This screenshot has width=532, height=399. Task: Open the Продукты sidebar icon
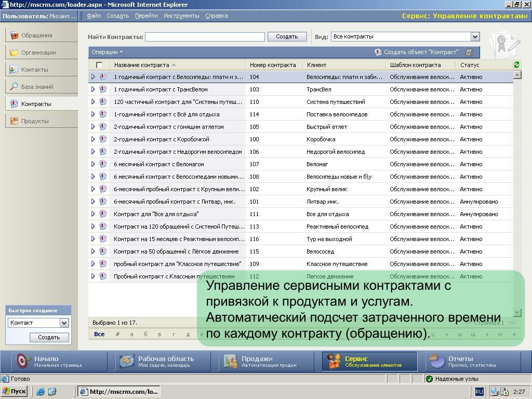14,121
